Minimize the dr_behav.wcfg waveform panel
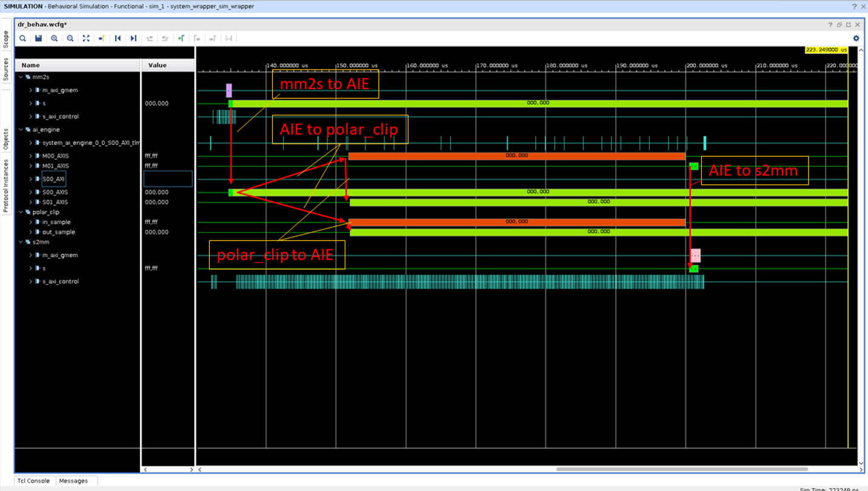Screen dimensions: 868x491 point(840,25)
